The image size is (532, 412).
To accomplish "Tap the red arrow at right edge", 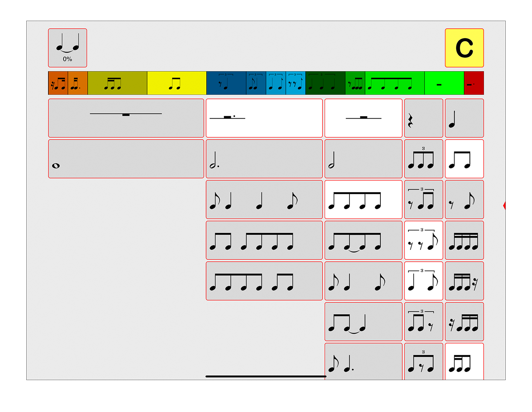I will click(x=504, y=206).
